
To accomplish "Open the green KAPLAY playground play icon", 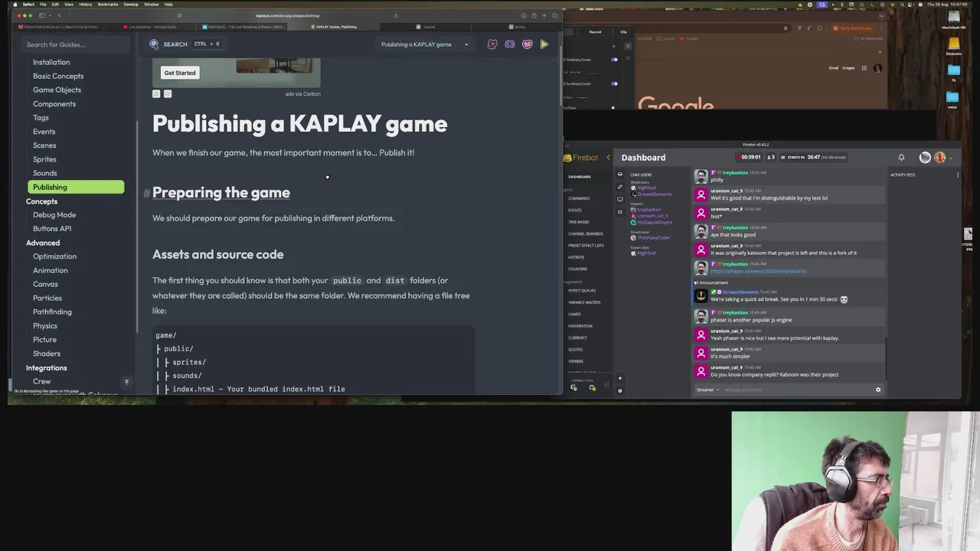I will point(544,44).
